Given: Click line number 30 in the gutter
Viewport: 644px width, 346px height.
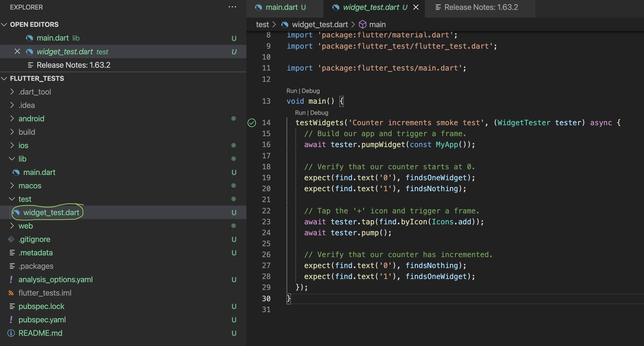Looking at the screenshot, I should pos(266,298).
